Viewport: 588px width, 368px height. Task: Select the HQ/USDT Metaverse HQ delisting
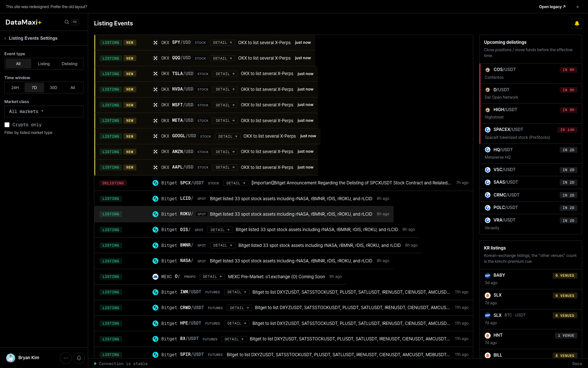(531, 153)
